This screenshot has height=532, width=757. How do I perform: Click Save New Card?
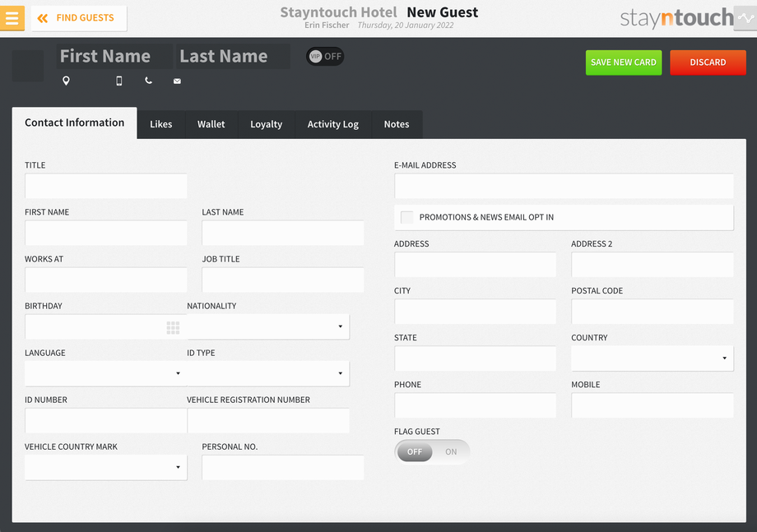624,62
